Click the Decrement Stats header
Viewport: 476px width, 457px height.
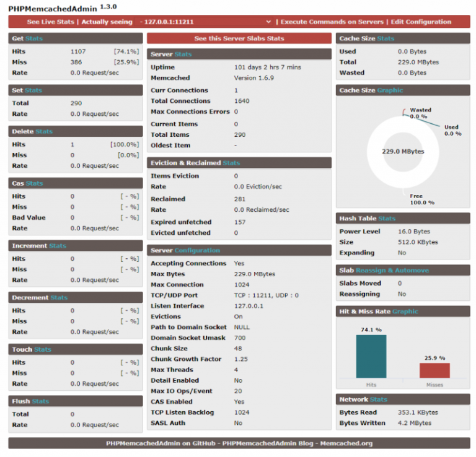point(76,297)
